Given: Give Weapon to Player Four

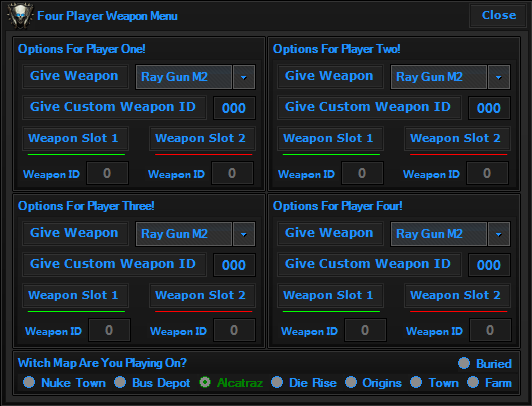Looking at the screenshot, I should click(330, 234).
